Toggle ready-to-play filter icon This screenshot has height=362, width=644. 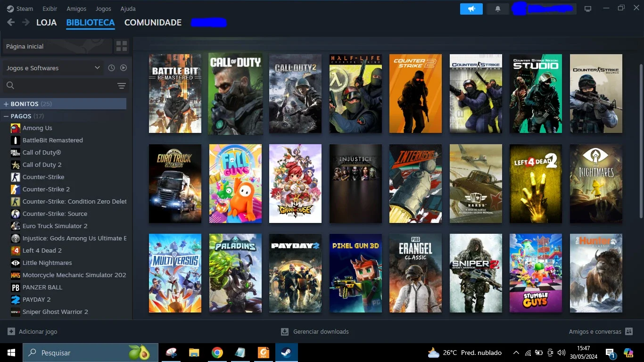click(x=124, y=68)
